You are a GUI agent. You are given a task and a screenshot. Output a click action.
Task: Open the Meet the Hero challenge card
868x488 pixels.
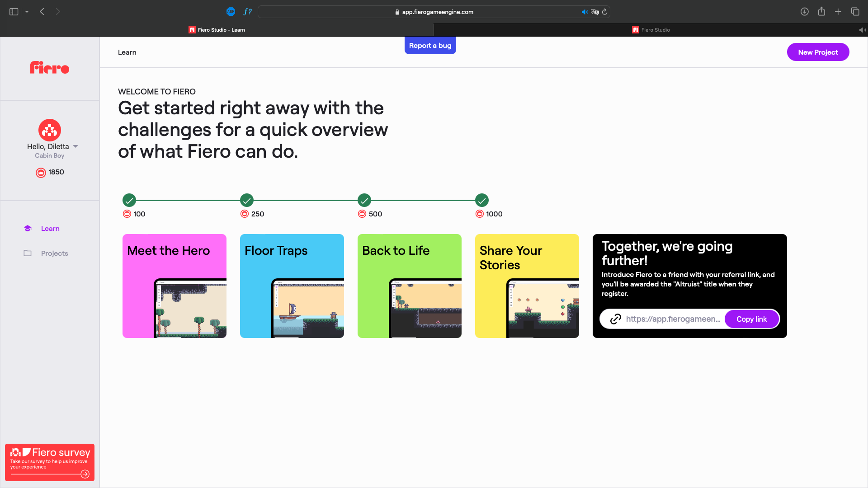point(175,286)
